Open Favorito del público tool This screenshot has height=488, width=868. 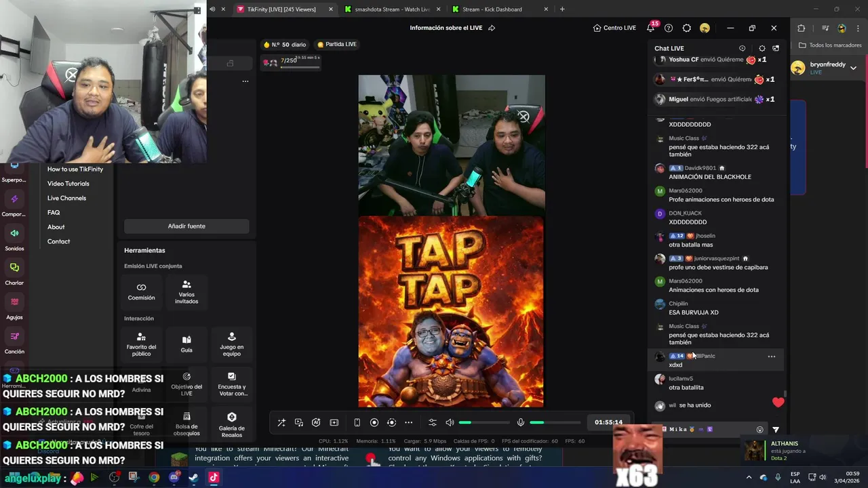click(141, 344)
